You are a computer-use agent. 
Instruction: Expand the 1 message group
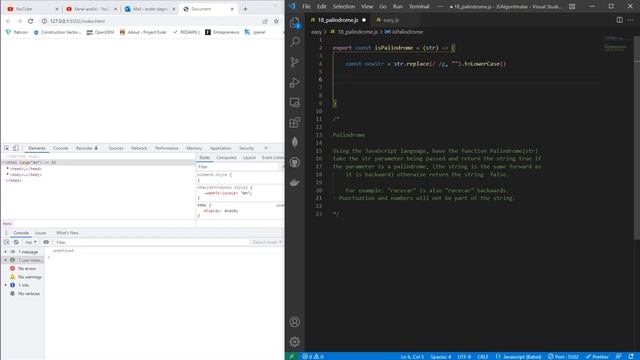tap(6, 252)
